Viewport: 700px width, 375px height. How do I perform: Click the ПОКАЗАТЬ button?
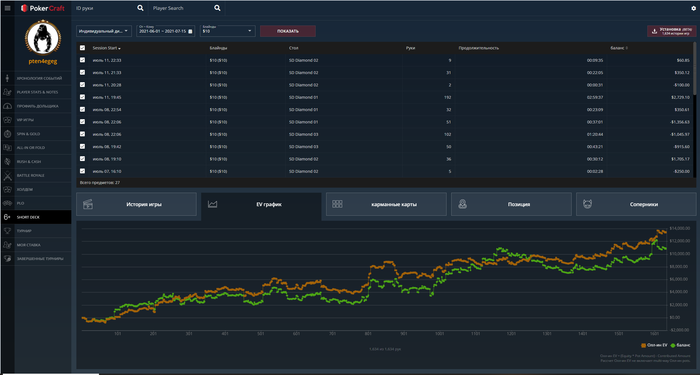[288, 31]
